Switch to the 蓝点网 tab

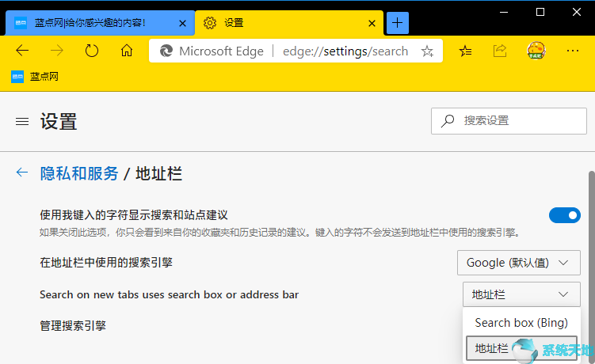click(x=100, y=23)
